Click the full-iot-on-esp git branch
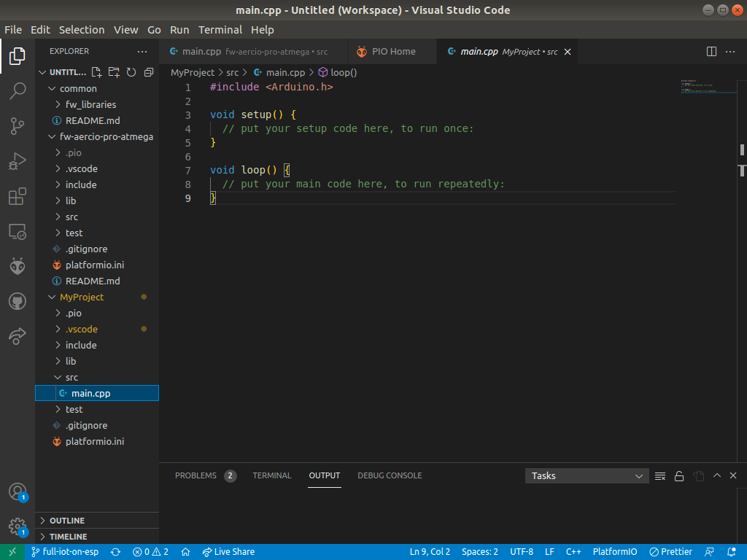 pyautogui.click(x=65, y=552)
